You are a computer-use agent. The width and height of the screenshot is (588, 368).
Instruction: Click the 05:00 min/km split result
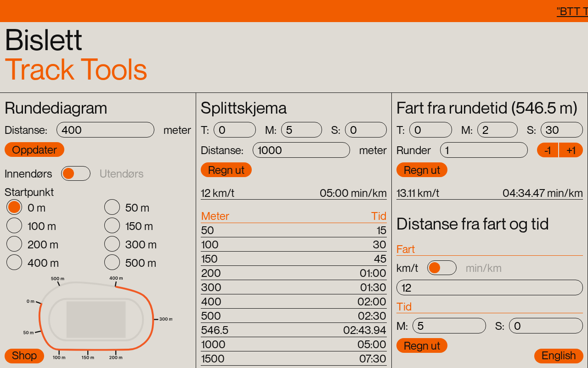click(353, 193)
